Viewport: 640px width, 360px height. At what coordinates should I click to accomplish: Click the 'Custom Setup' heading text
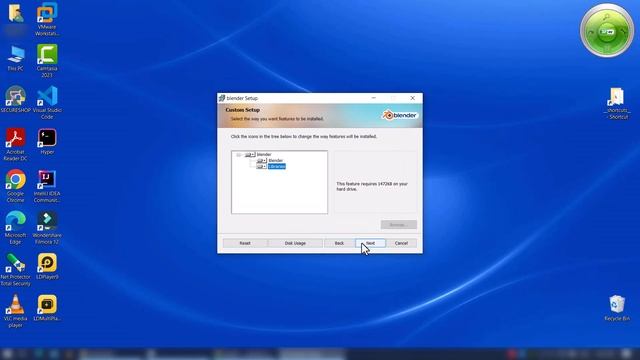[242, 110]
